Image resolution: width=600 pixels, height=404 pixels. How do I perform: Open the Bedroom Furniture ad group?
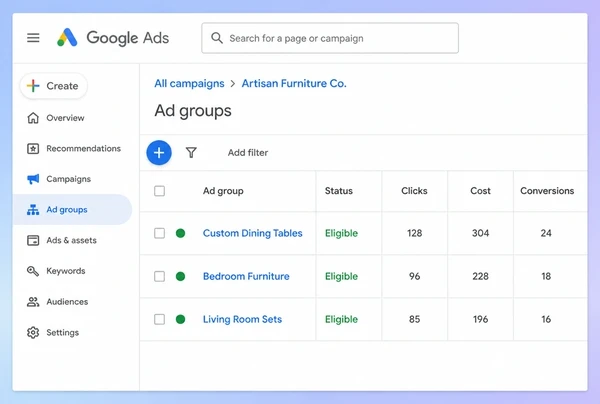point(246,276)
